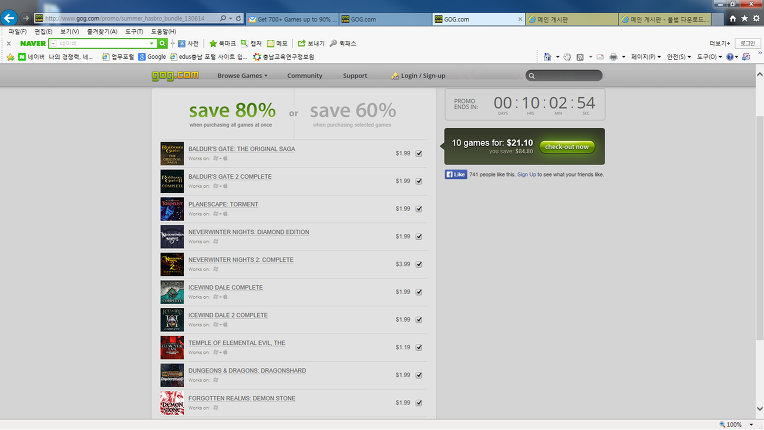This screenshot has width=764, height=430.
Task: Open the 네이버 favorites bar shortcut
Action: pyautogui.click(x=31, y=57)
